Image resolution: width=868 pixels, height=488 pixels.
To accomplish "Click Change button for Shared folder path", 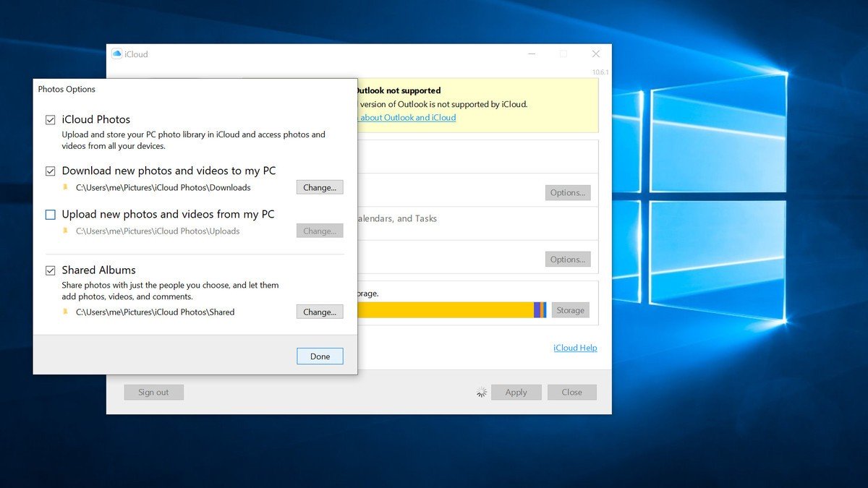I will coord(320,312).
